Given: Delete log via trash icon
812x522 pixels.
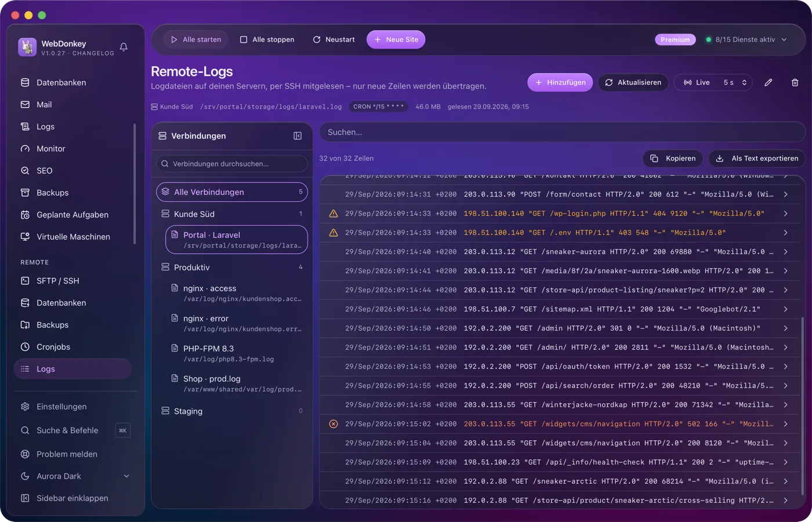Looking at the screenshot, I should [x=795, y=82].
